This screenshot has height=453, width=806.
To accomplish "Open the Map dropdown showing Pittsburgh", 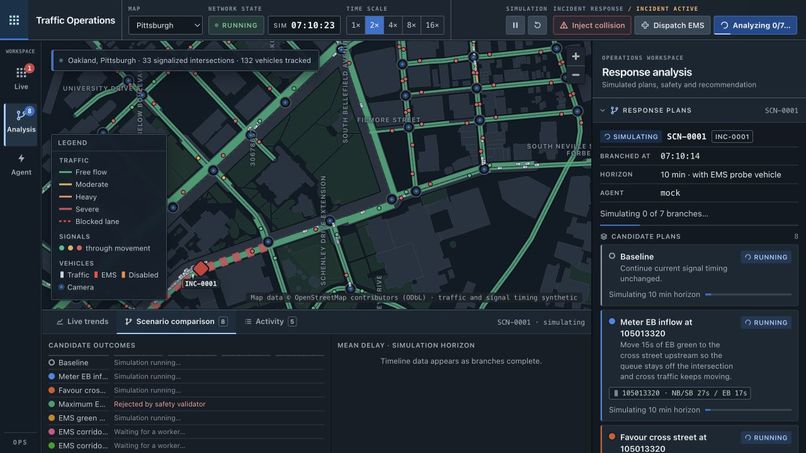I will (165, 25).
